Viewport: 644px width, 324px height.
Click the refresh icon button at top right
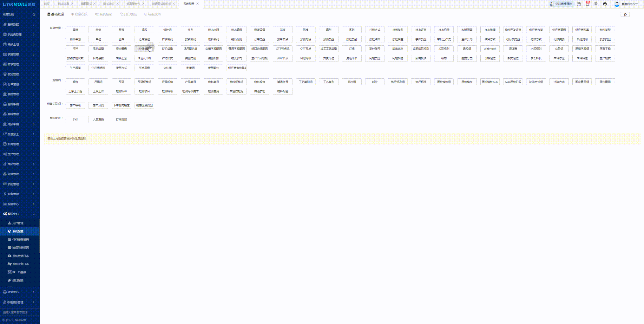pos(625,14)
